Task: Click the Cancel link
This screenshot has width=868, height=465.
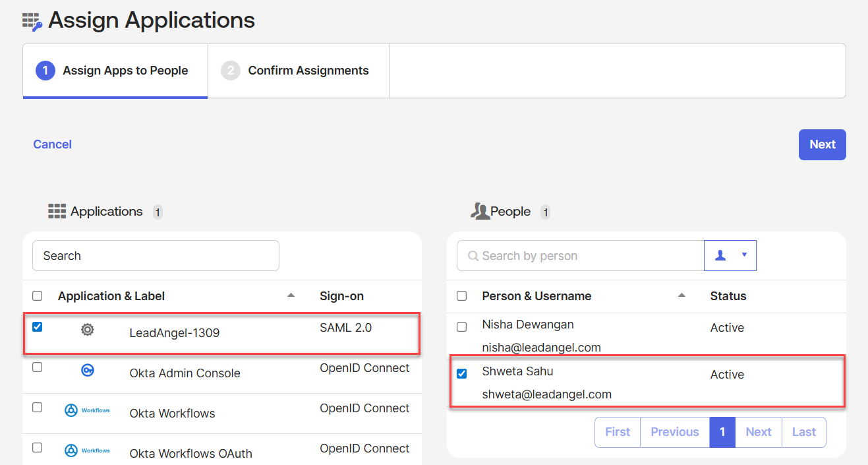Action: 53,144
